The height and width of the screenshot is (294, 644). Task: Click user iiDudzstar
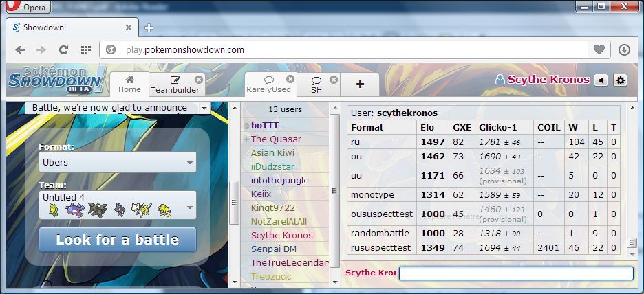click(x=272, y=167)
